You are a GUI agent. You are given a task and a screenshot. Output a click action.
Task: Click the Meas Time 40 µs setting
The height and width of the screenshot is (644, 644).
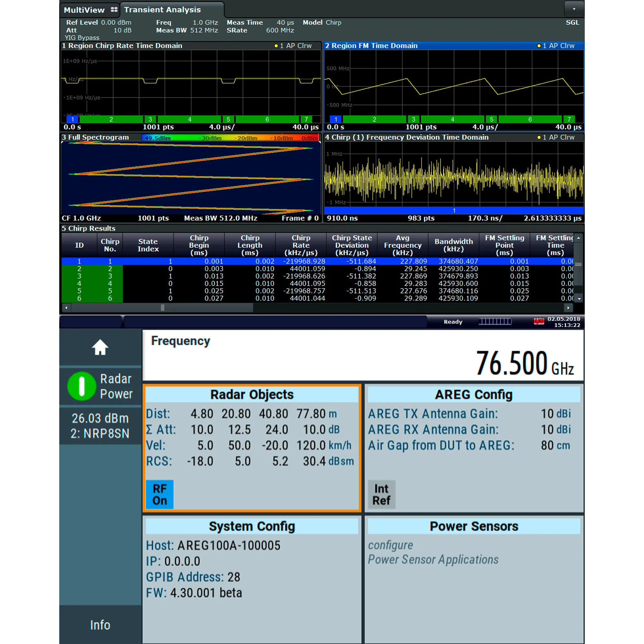[260, 22]
